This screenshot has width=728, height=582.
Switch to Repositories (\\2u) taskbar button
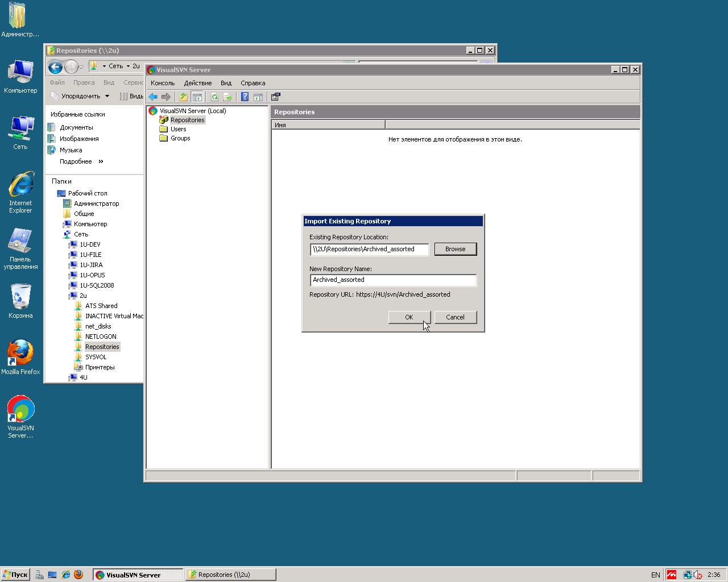click(x=230, y=575)
